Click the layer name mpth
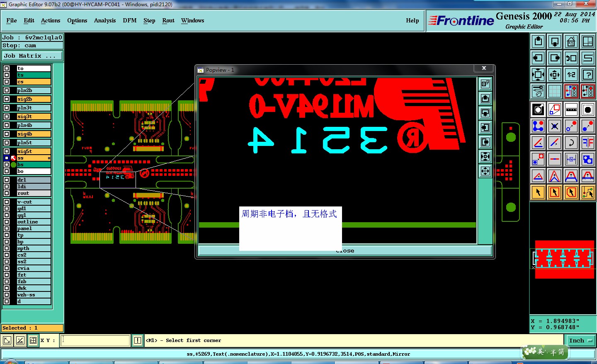This screenshot has width=597, height=364. click(34, 248)
